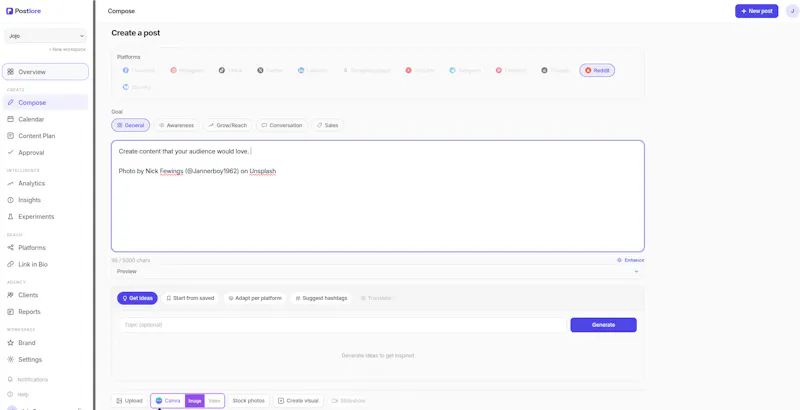Toggle the Google Business platform chip

coord(366,70)
